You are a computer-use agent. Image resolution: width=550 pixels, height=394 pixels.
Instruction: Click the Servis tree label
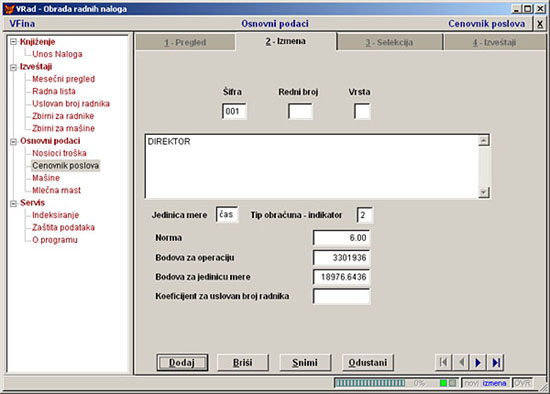click(32, 203)
